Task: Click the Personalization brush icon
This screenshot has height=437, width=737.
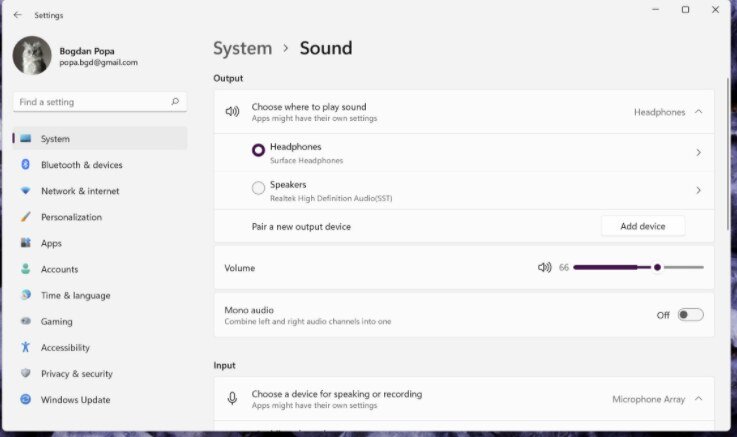Action: pyautogui.click(x=26, y=217)
